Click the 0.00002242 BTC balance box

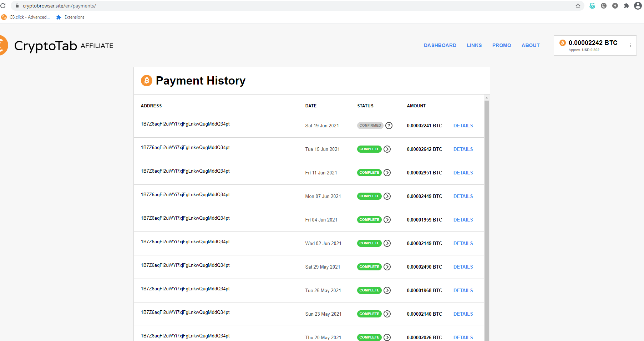point(589,45)
